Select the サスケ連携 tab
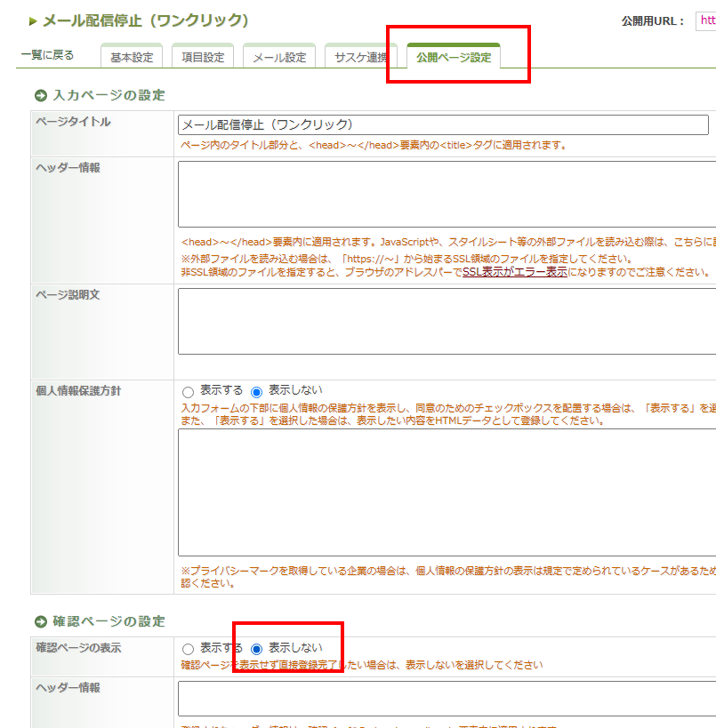716x728 pixels. tap(360, 58)
